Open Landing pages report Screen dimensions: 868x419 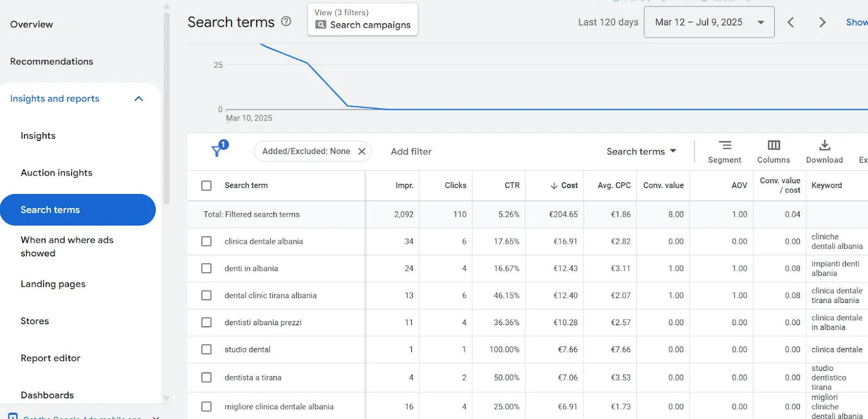point(53,284)
